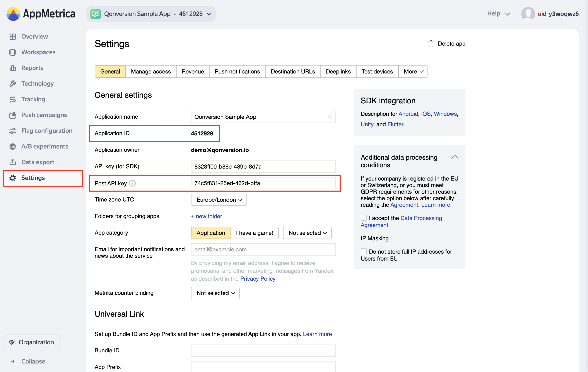The image size is (588, 372).
Task: Enable Do not store full IP addresses
Action: [x=364, y=251]
